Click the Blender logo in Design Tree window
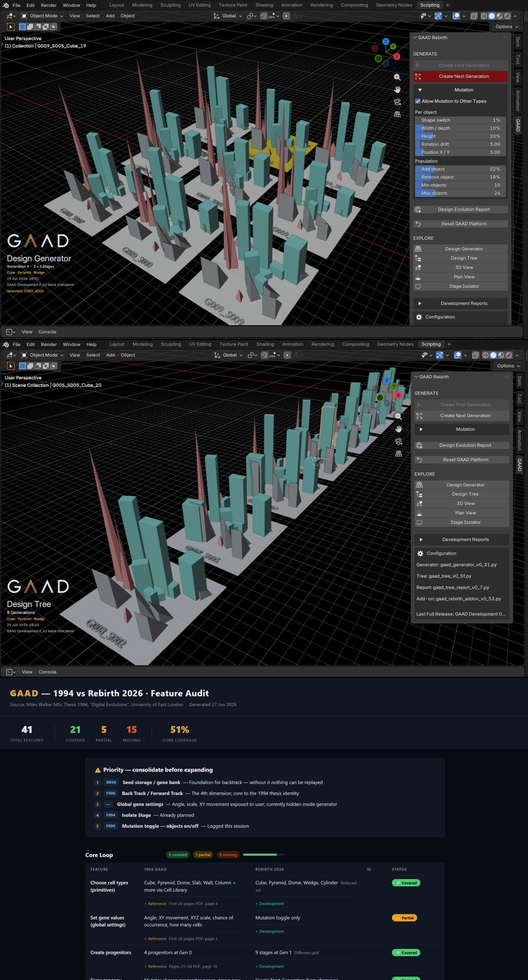 pyautogui.click(x=6, y=345)
